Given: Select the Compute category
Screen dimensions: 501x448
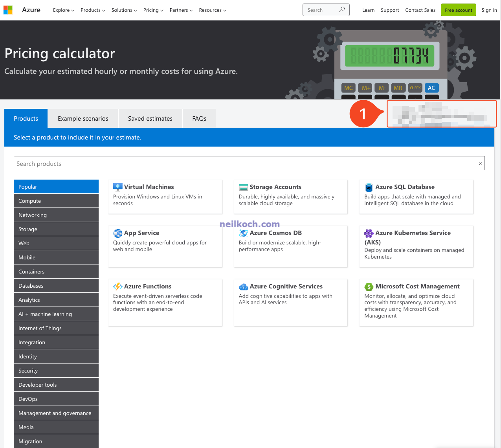Looking at the screenshot, I should point(56,201).
